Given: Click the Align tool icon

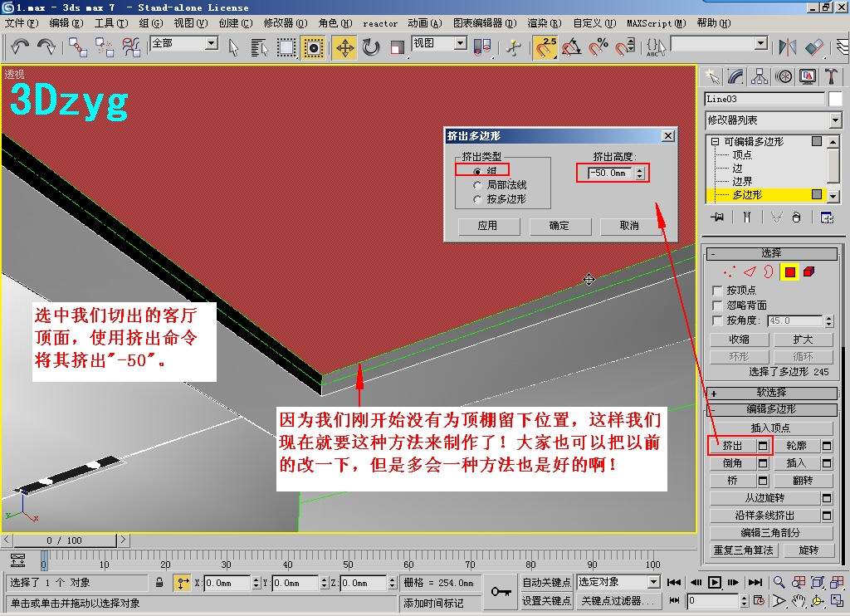Looking at the screenshot, I should click(x=814, y=47).
